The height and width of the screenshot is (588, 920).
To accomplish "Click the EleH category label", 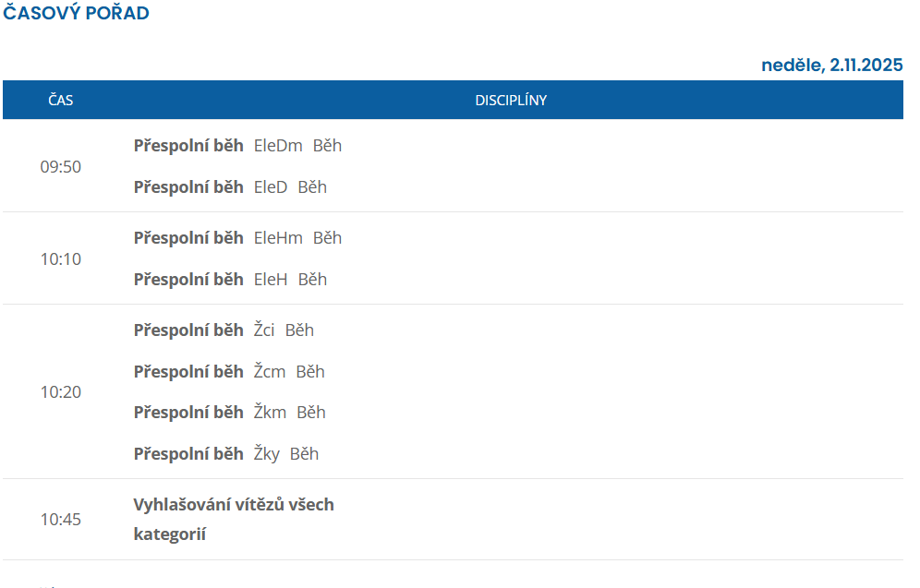I will [271, 280].
